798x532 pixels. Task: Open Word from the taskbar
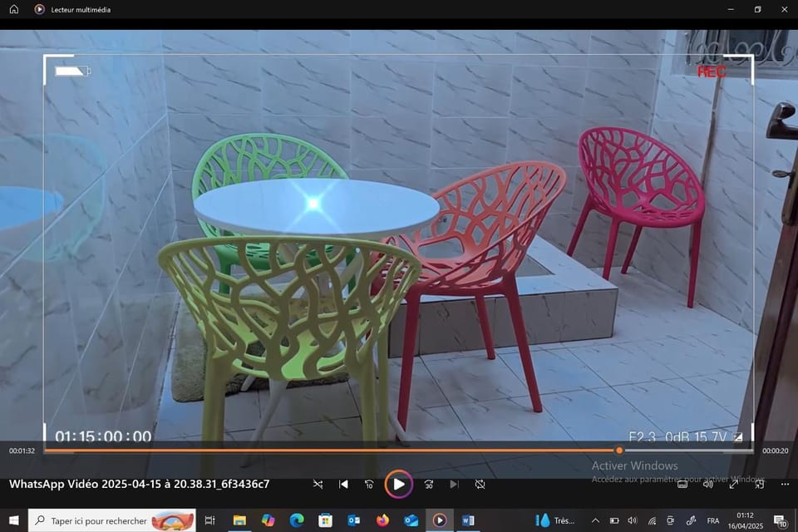468,520
